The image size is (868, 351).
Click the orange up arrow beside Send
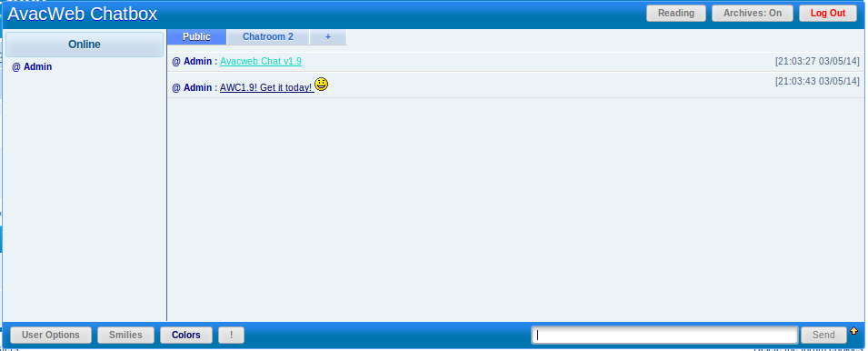pyautogui.click(x=853, y=330)
